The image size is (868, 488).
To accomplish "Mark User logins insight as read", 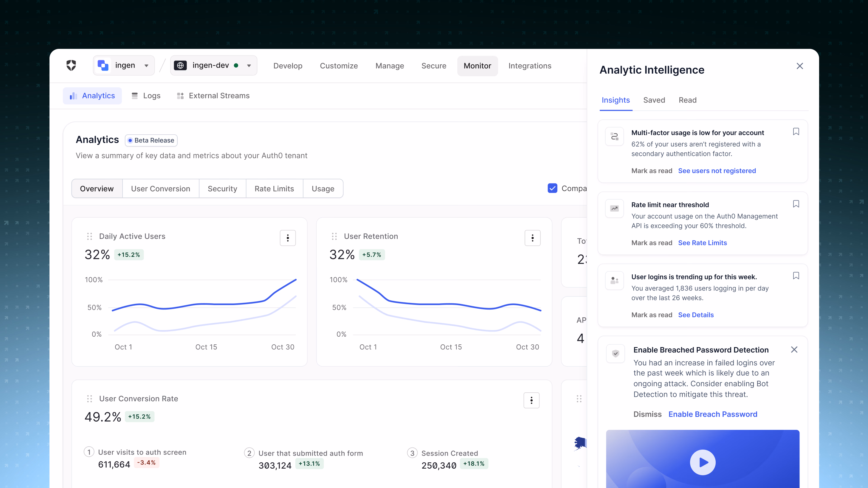I will click(651, 315).
